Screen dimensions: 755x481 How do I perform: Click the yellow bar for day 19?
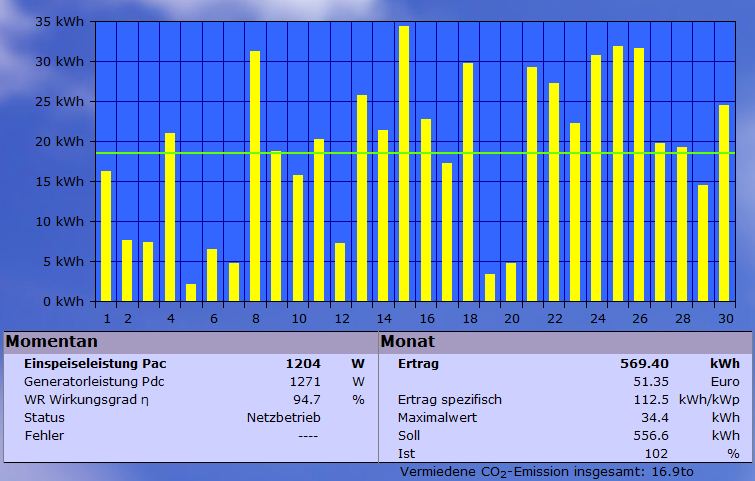tap(490, 287)
